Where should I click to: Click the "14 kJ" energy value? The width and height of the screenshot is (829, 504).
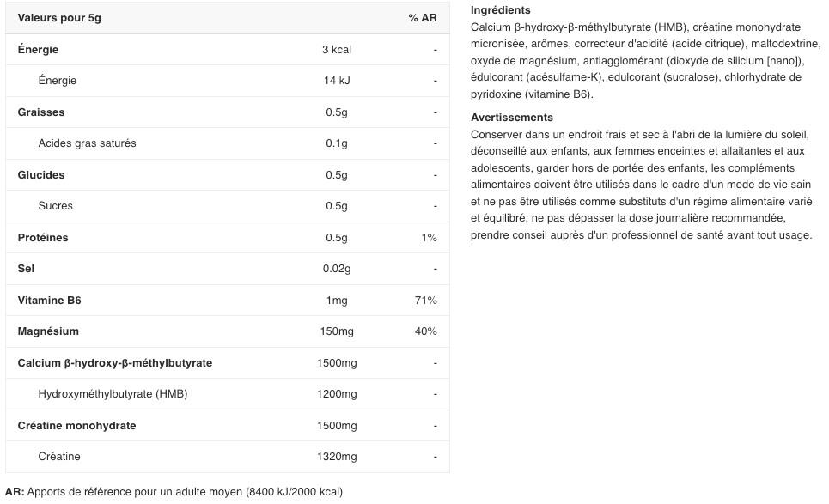click(x=337, y=81)
